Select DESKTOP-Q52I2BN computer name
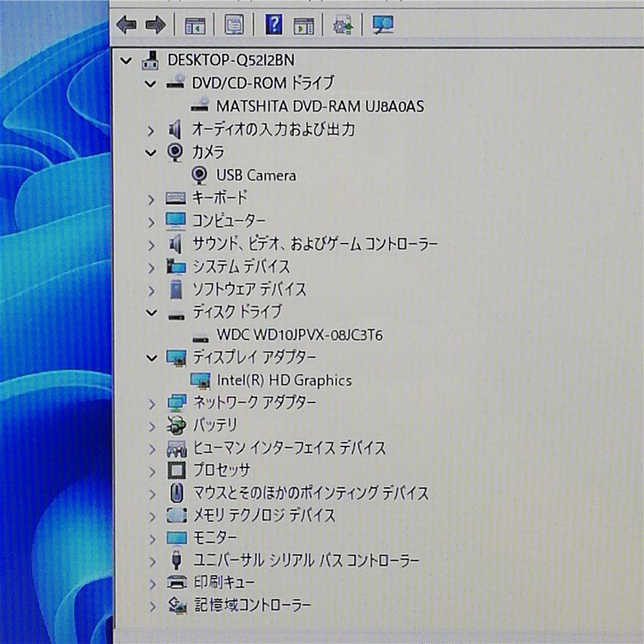Viewport: 644px width, 644px height. [231, 61]
